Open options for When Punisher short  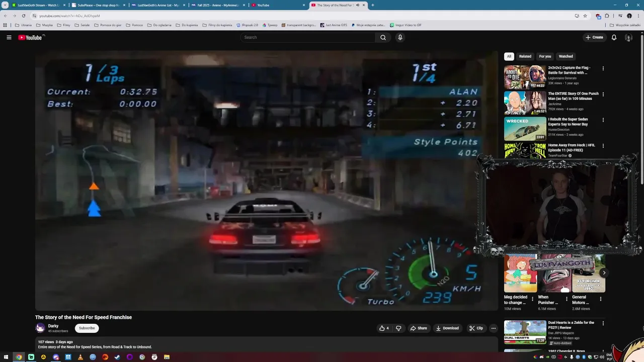[x=567, y=299]
